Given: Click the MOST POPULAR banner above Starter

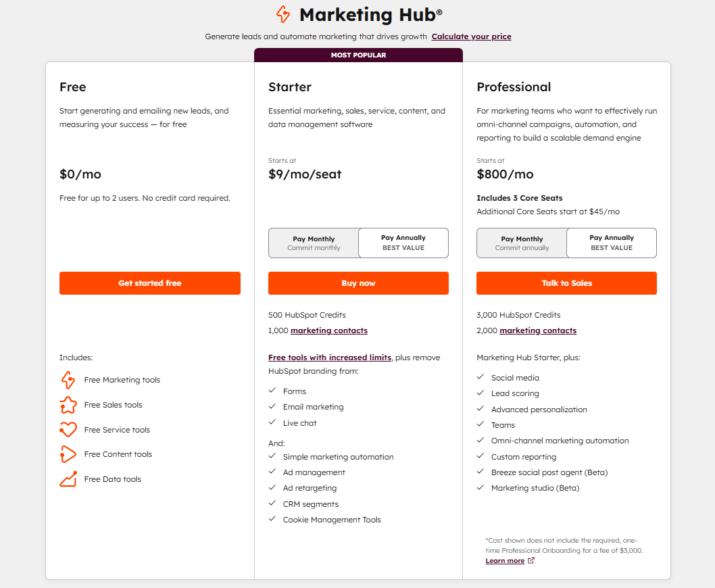Looking at the screenshot, I should pyautogui.click(x=358, y=55).
